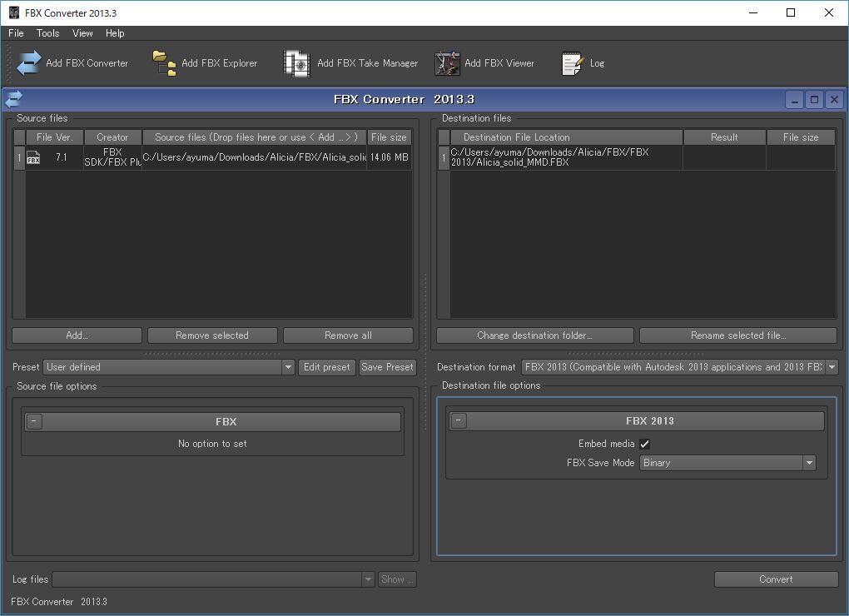Click Remove selected button
Image resolution: width=849 pixels, height=616 pixels.
(212, 335)
